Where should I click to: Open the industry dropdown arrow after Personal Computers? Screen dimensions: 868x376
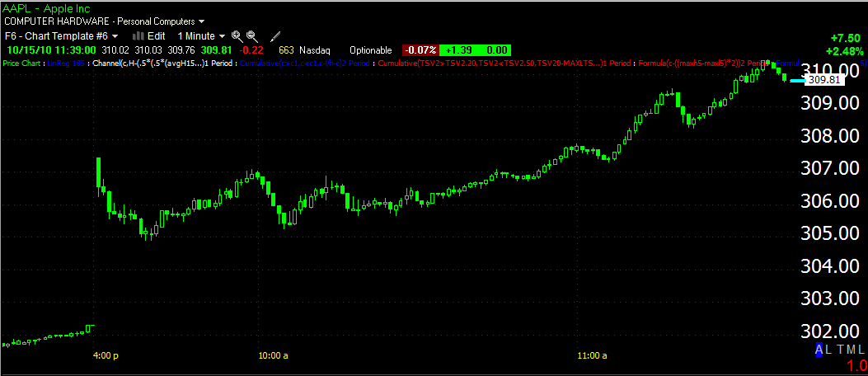[x=201, y=21]
